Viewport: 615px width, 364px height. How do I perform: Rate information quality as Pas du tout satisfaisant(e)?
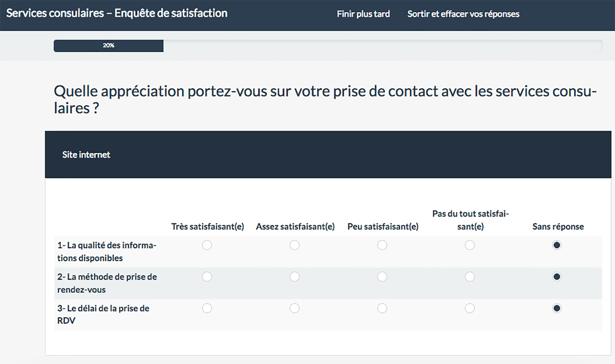(470, 245)
